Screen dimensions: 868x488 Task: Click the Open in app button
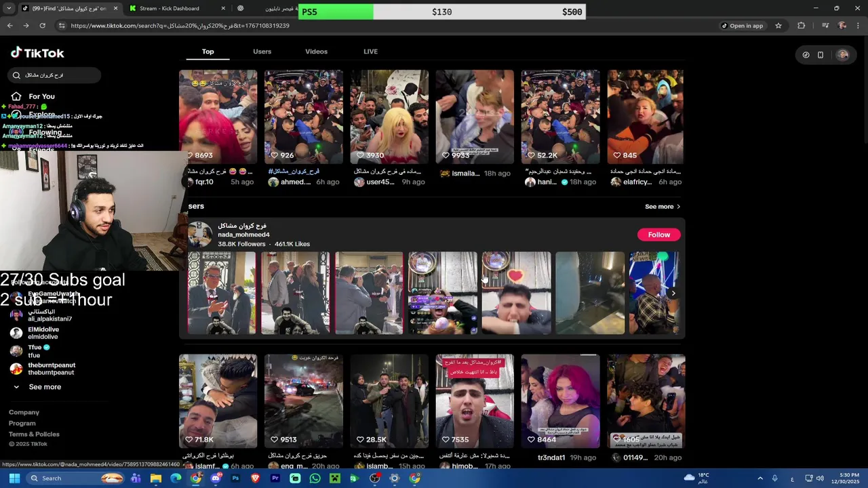pos(742,26)
